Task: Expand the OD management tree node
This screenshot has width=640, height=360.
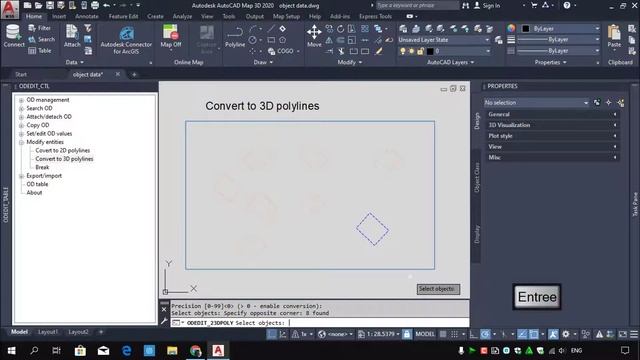Action: (21, 100)
